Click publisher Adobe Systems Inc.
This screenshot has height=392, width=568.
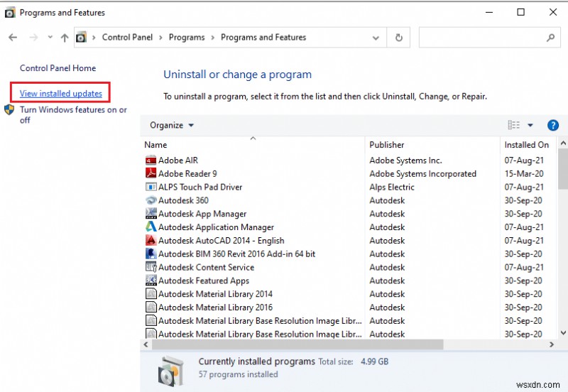405,160
